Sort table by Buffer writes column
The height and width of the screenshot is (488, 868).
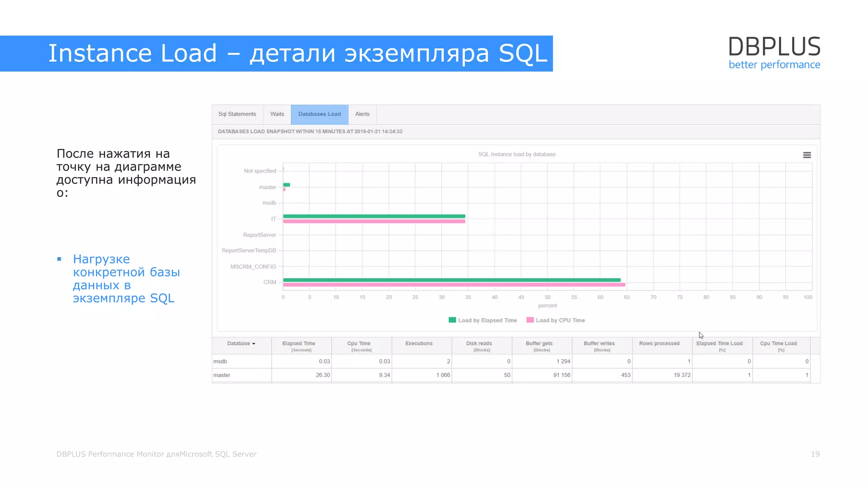point(602,346)
